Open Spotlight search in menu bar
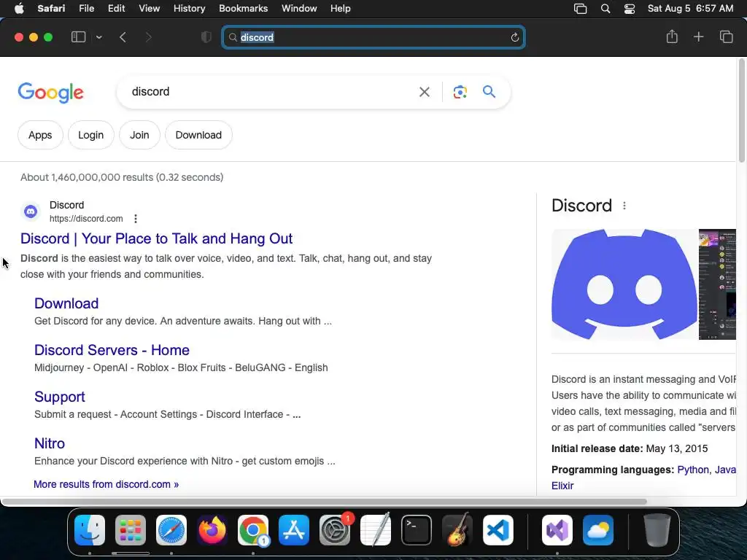This screenshot has height=560, width=747. coord(605,9)
